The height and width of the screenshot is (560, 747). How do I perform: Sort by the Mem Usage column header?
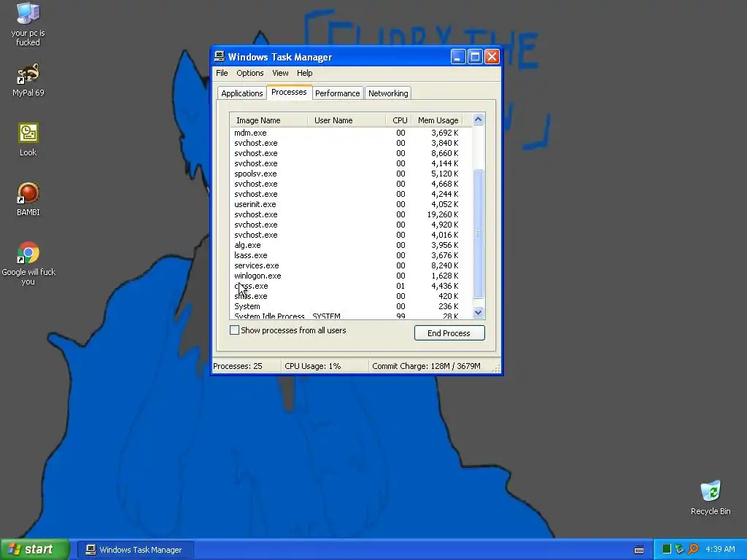point(438,120)
